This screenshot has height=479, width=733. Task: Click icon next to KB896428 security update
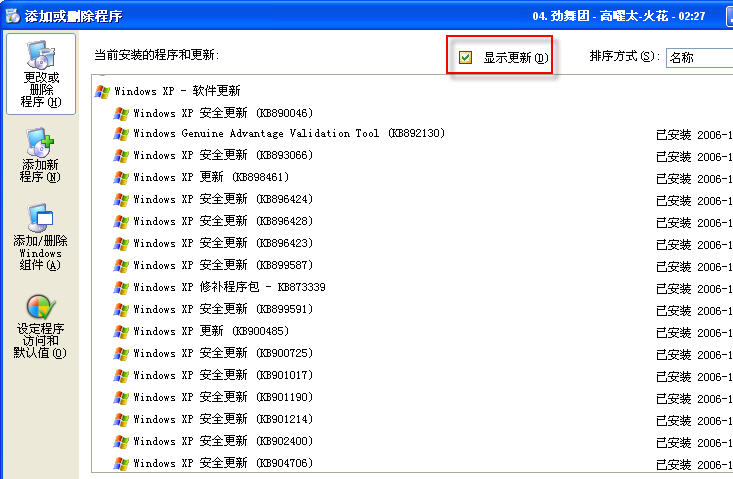(x=121, y=222)
